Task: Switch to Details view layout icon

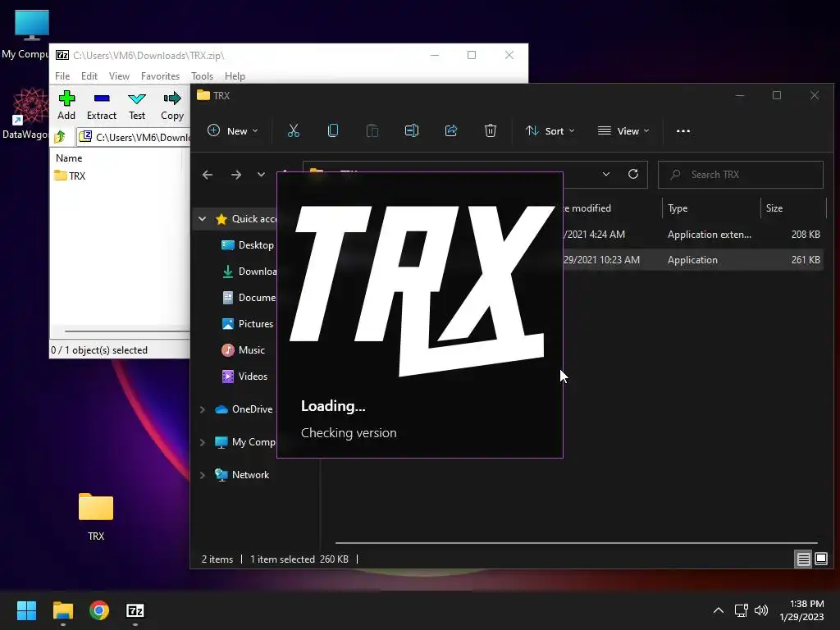Action: tap(804, 559)
